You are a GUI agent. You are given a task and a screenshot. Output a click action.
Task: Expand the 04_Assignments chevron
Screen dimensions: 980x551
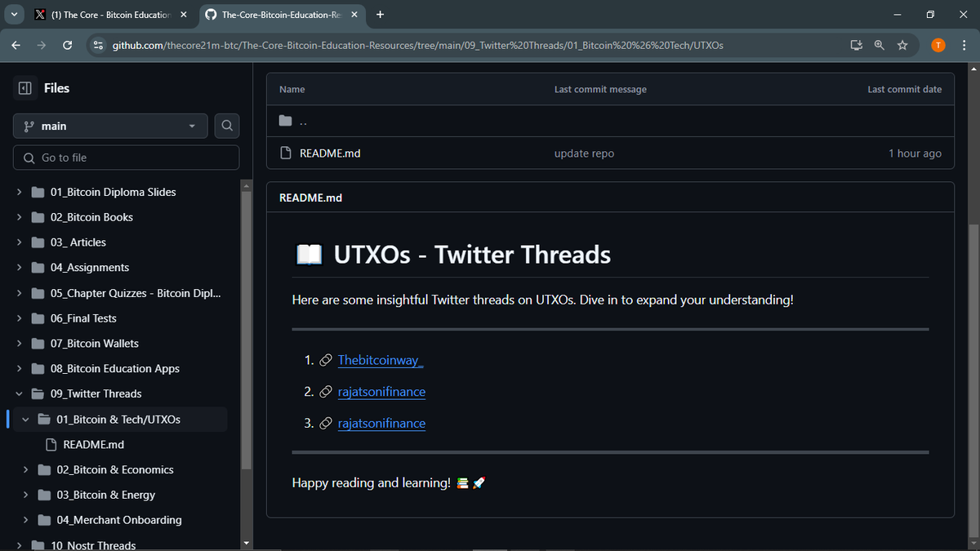tap(19, 268)
